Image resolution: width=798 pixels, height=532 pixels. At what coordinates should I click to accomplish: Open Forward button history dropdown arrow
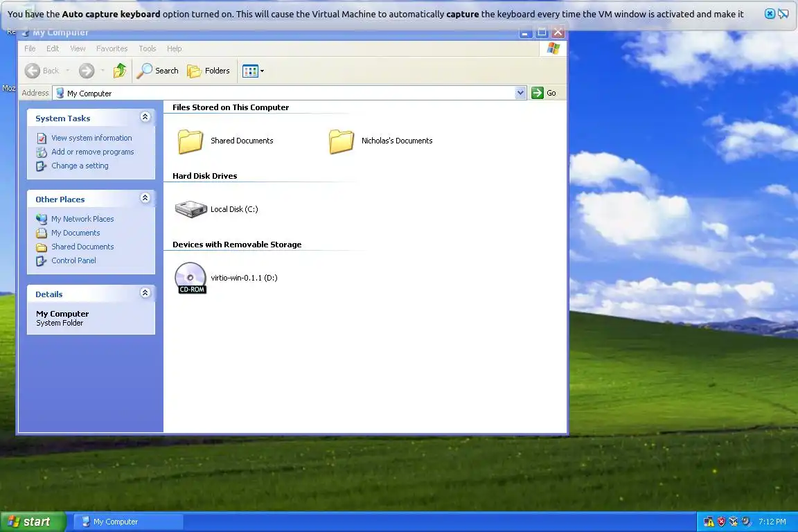(x=103, y=71)
